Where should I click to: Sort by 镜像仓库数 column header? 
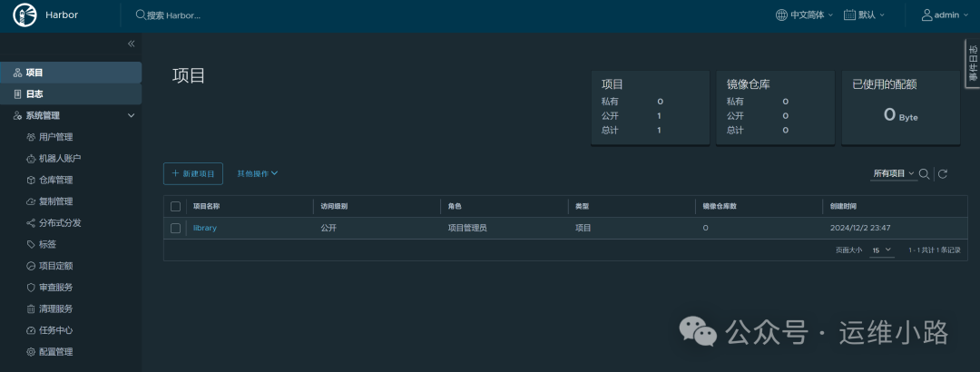coord(720,206)
